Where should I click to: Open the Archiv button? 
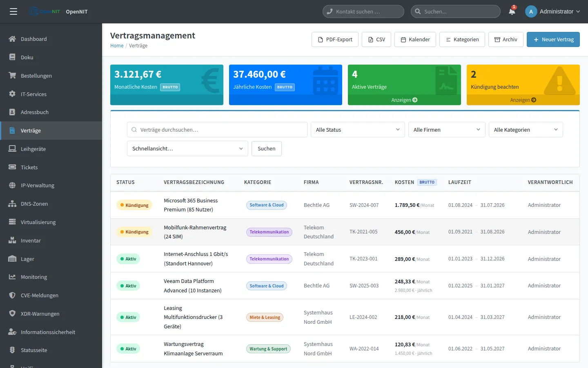506,39
